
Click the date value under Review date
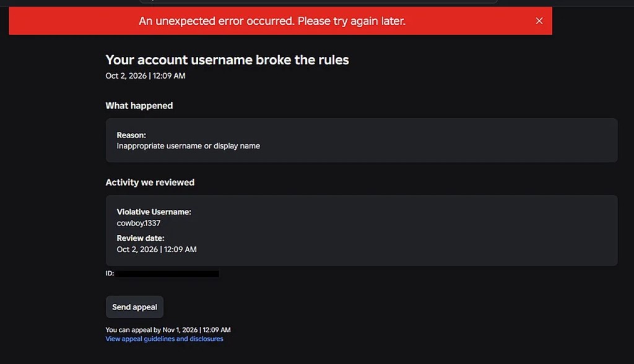(157, 249)
